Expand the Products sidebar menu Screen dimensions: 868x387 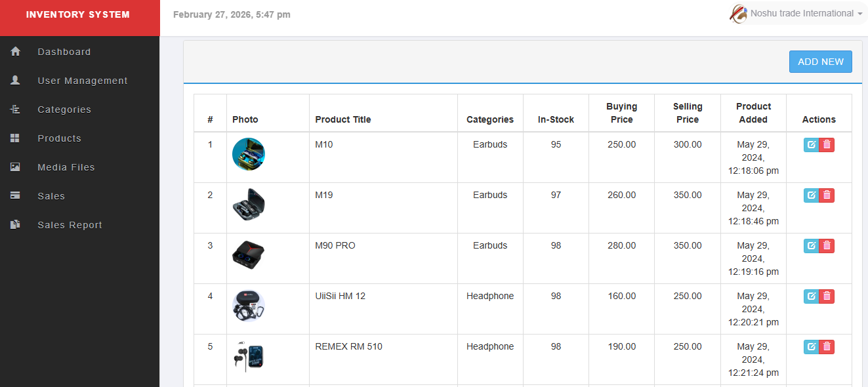pyautogui.click(x=59, y=138)
